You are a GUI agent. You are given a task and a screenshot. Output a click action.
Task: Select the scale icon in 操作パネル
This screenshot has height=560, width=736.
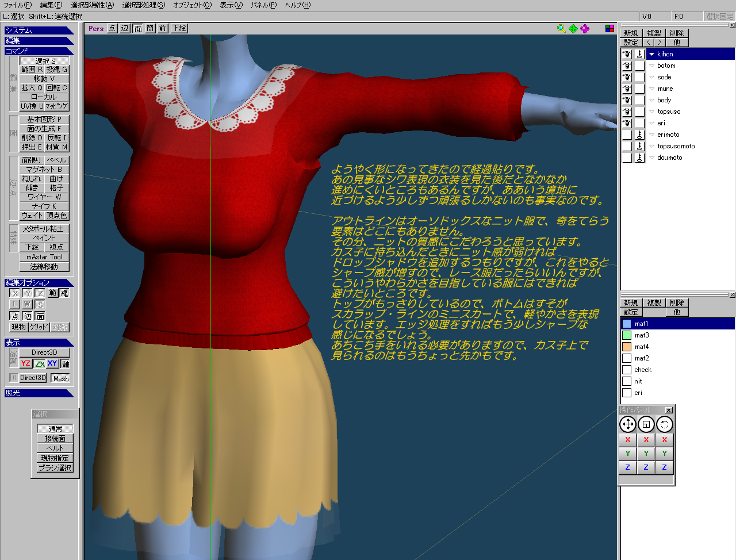[646, 424]
